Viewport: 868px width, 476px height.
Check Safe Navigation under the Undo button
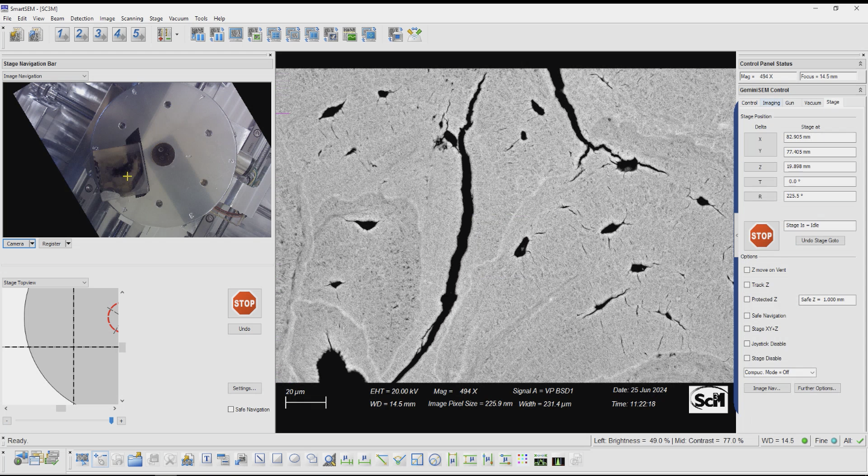click(x=231, y=409)
